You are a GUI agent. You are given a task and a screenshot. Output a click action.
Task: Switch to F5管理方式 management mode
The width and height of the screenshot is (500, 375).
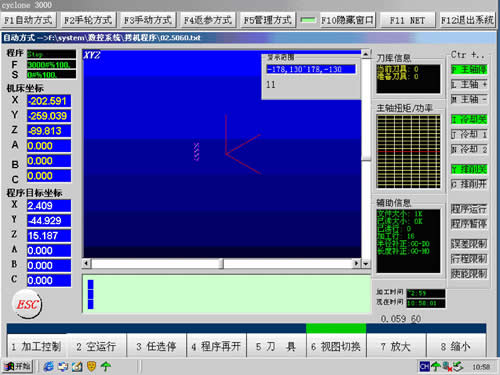(267, 20)
